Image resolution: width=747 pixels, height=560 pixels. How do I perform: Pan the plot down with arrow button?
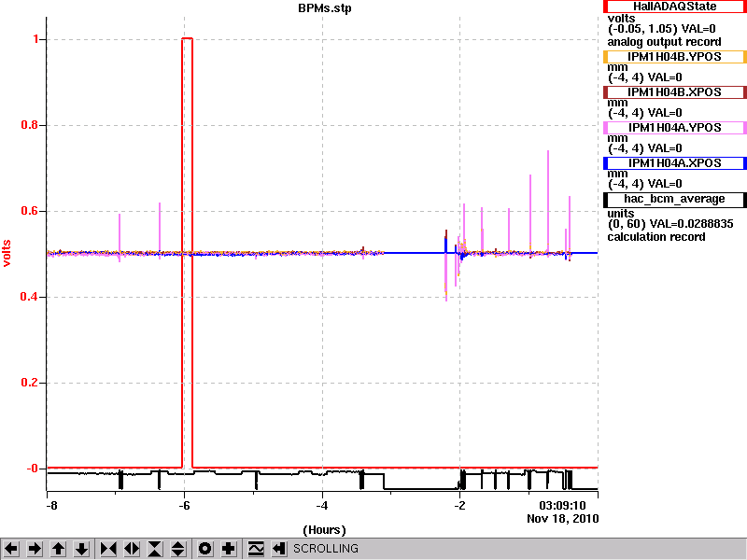[82, 549]
